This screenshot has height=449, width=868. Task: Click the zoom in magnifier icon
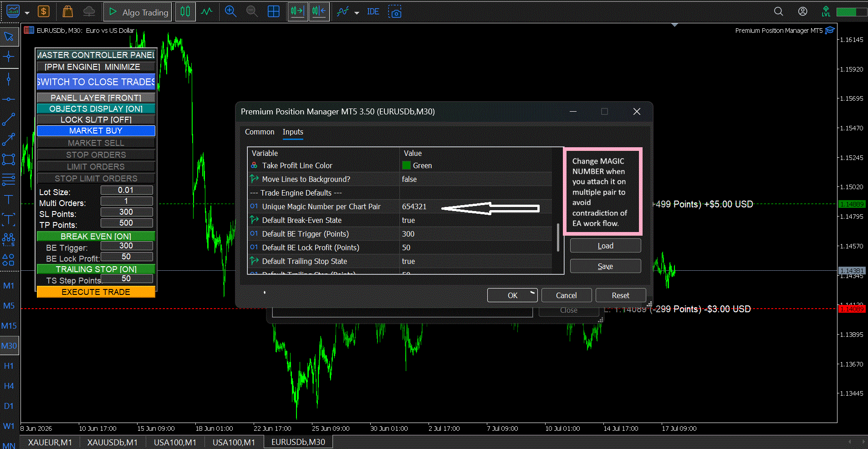(230, 11)
